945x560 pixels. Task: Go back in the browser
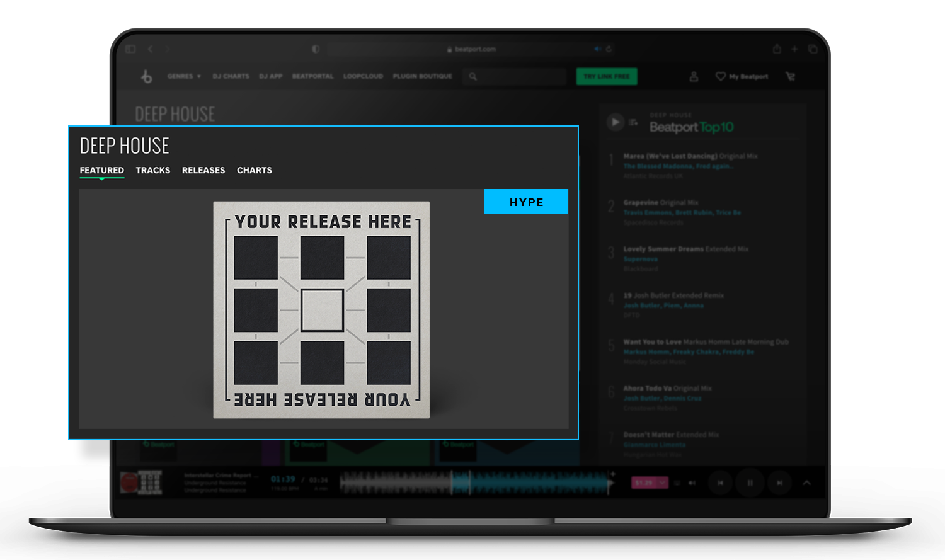pyautogui.click(x=150, y=49)
